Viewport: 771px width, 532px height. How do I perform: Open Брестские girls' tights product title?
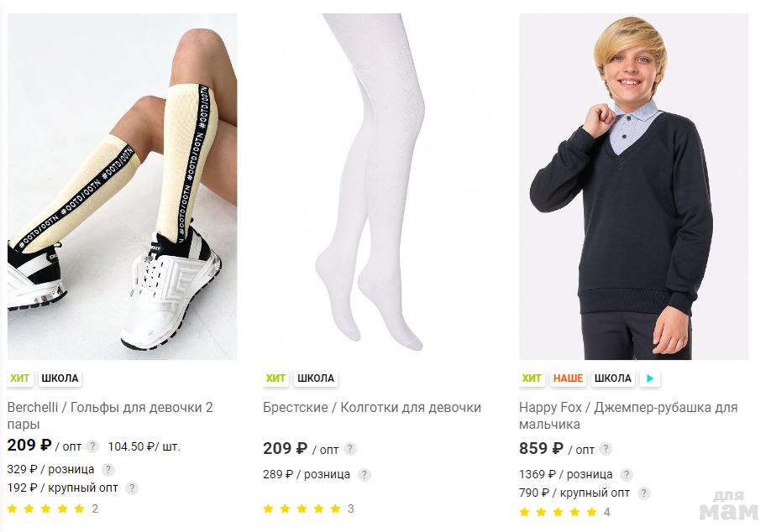click(372, 408)
